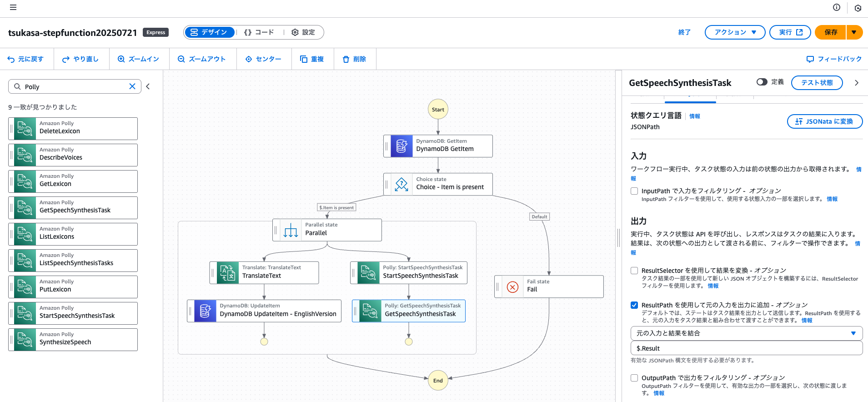Click the TranslateText node icon
The width and height of the screenshot is (868, 402).
[x=228, y=272]
